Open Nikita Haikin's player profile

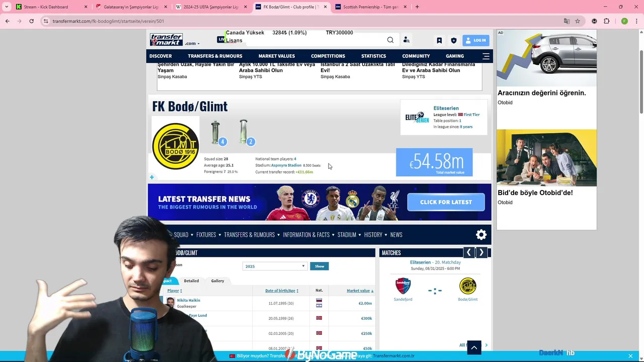pyautogui.click(x=189, y=300)
